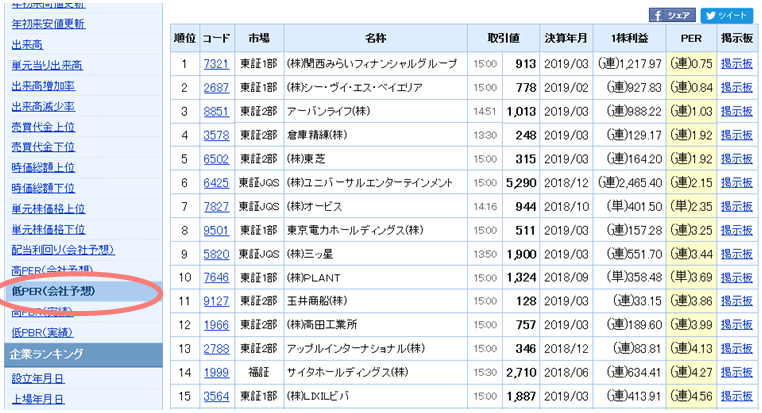This screenshot has width=762, height=413.
Task: Open stock code 7827 link
Action: pos(216,206)
